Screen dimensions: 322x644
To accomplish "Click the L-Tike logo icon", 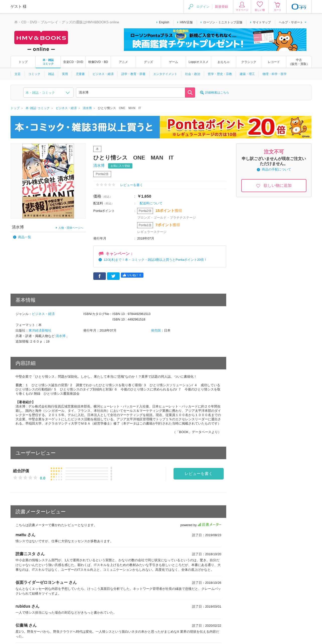I will coord(299,7).
